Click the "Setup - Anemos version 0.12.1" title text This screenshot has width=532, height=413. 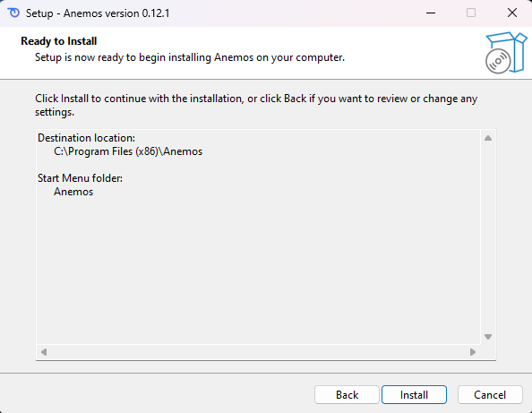click(x=98, y=13)
